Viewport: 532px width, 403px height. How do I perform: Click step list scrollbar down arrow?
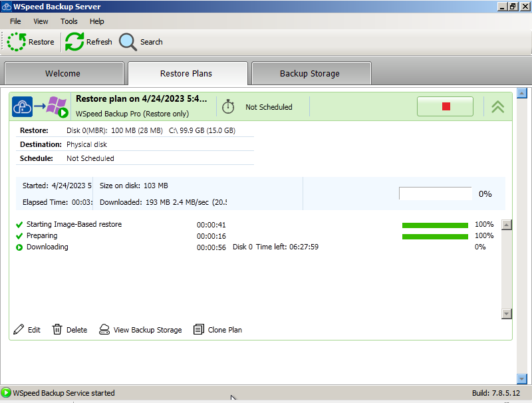pos(507,314)
